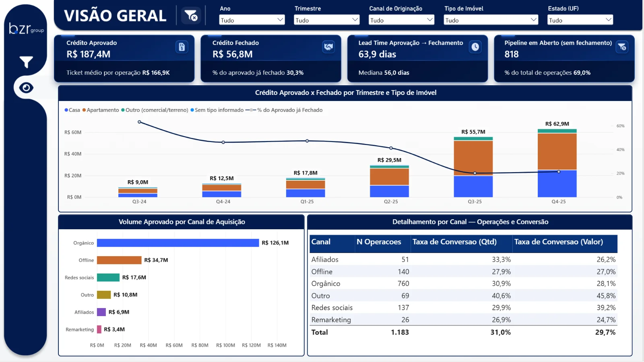The height and width of the screenshot is (362, 644).
Task: Click the Redes sociais teal bar
Action: pos(108,278)
